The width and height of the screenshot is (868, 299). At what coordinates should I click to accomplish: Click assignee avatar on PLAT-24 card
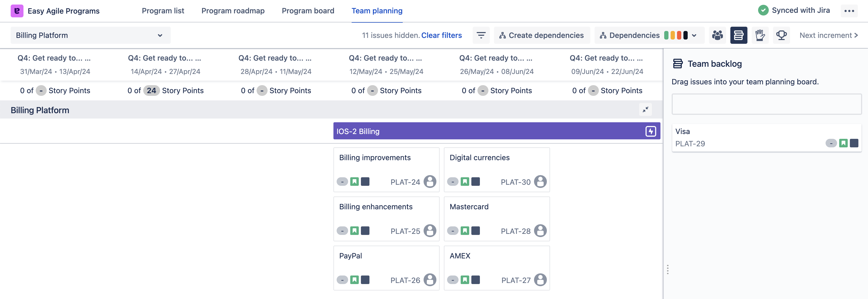430,182
